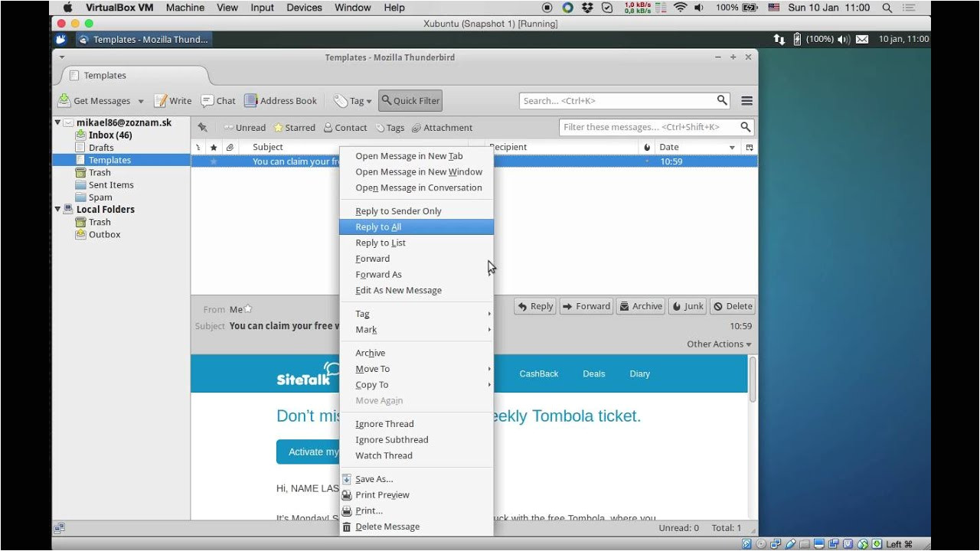Open the Thunderbird hamburger menu
This screenshot has height=551, width=980.
[x=746, y=100]
